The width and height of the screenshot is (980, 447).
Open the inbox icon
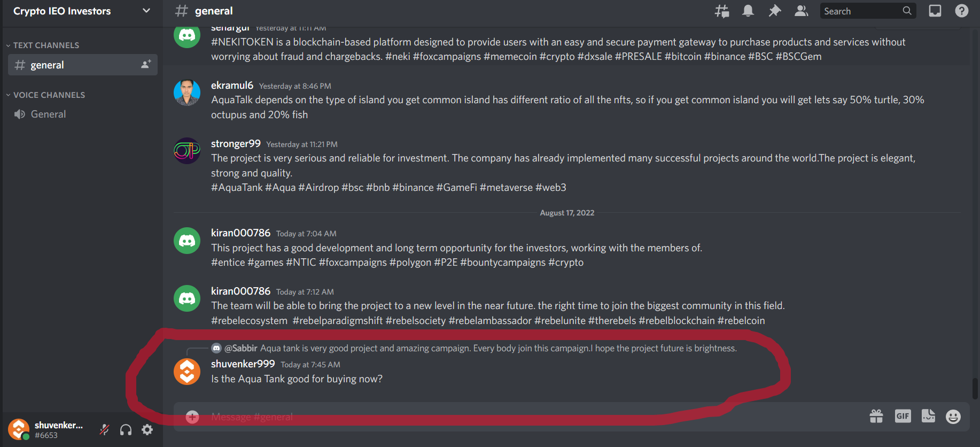point(935,11)
